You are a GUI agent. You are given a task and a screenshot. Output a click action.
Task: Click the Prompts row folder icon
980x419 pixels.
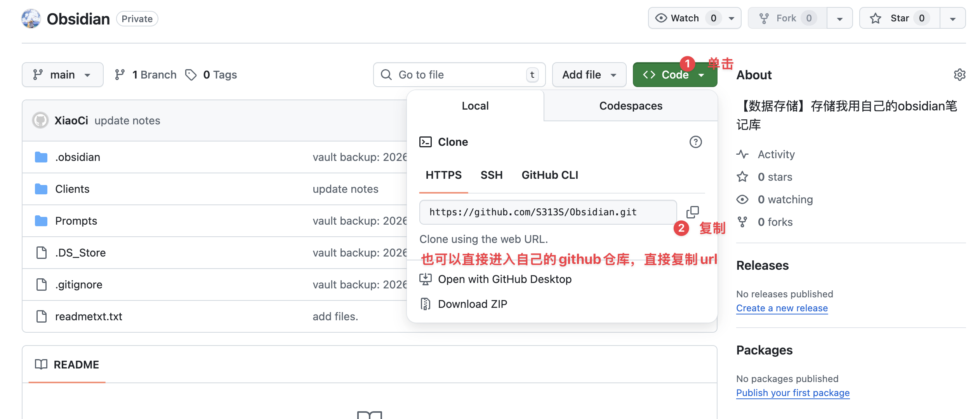tap(41, 221)
